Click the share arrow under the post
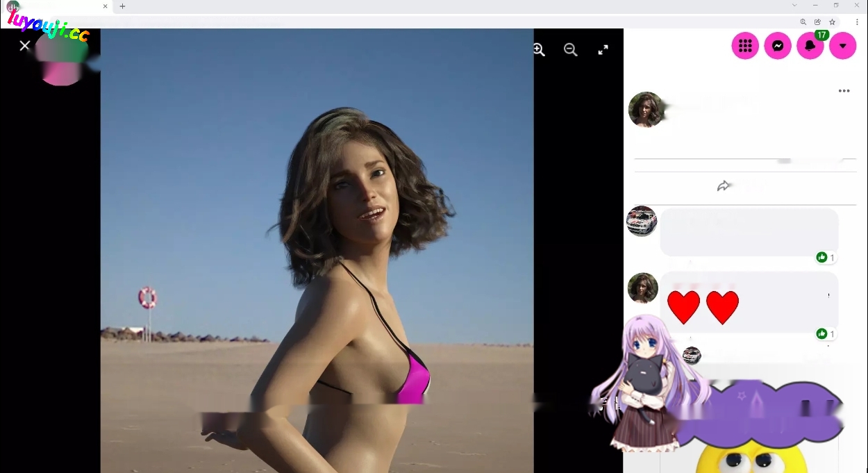The height and width of the screenshot is (473, 868). pos(724,186)
